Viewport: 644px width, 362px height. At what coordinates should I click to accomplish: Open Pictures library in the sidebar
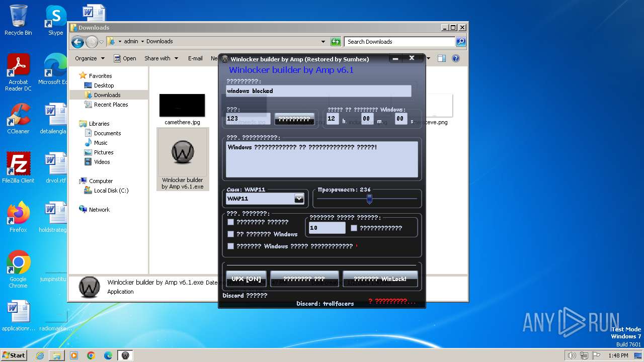[x=104, y=152]
